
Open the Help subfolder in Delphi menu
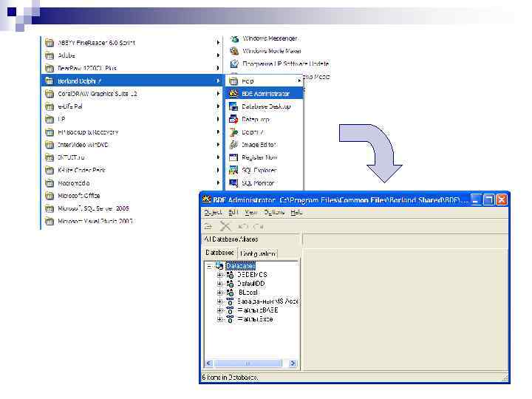coord(265,81)
